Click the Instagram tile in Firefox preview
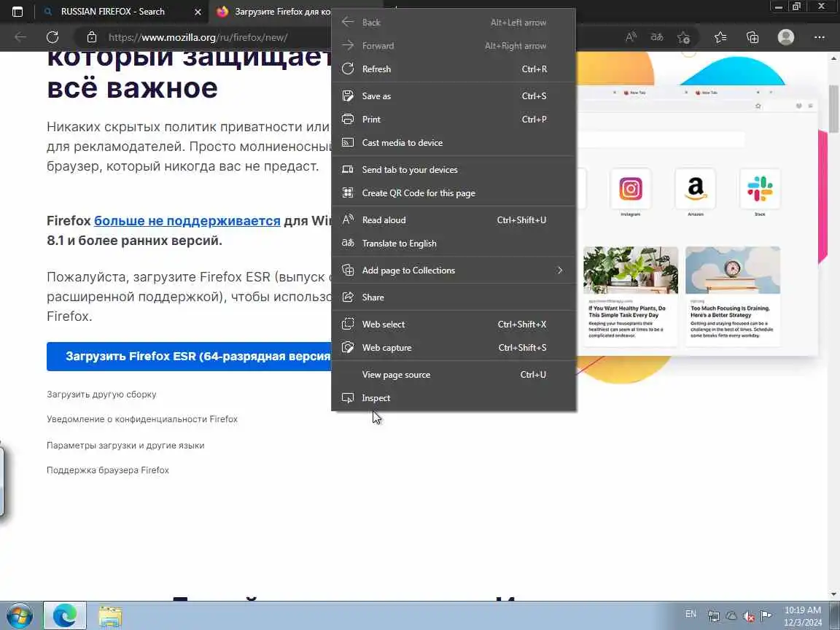The width and height of the screenshot is (840, 630). pos(631,189)
